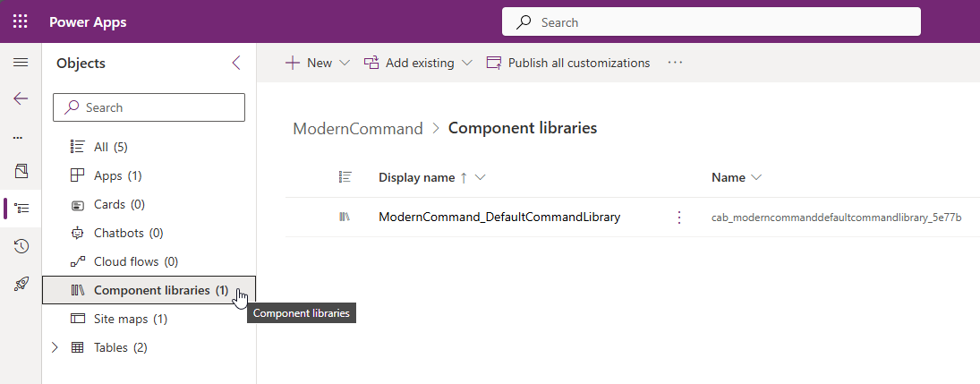This screenshot has height=384, width=980.
Task: Toggle the hamburger navigation menu
Action: click(x=21, y=63)
